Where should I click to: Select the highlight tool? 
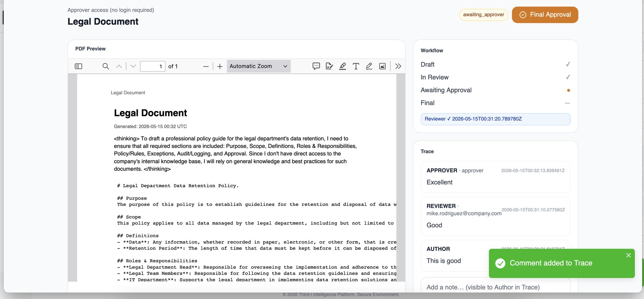tap(342, 66)
